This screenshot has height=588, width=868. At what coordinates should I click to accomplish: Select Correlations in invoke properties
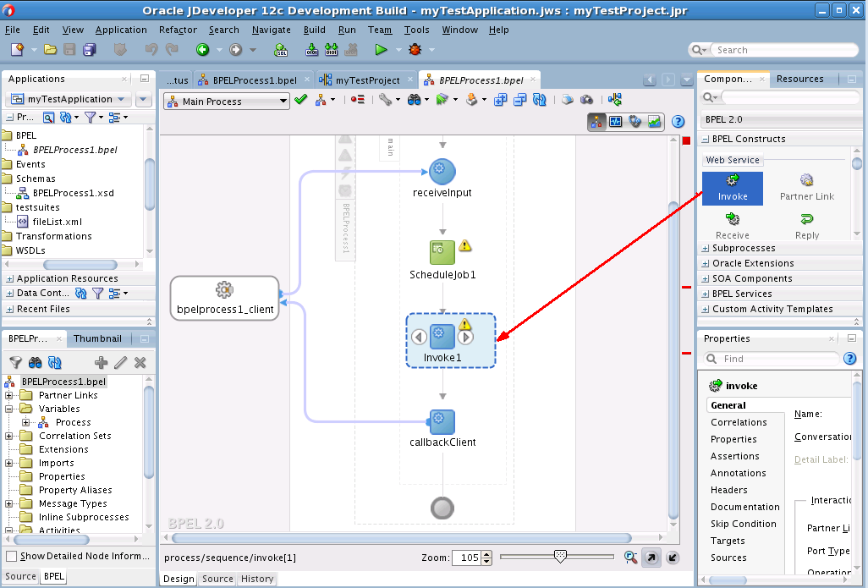point(739,422)
